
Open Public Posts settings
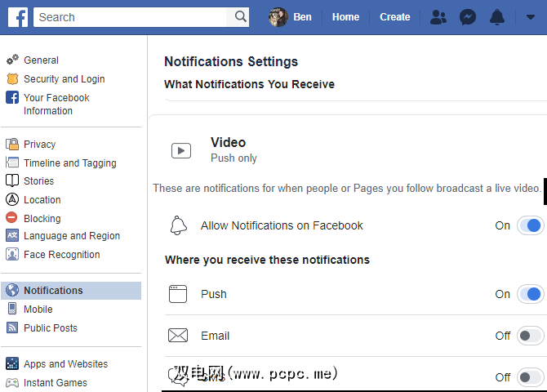click(x=51, y=328)
